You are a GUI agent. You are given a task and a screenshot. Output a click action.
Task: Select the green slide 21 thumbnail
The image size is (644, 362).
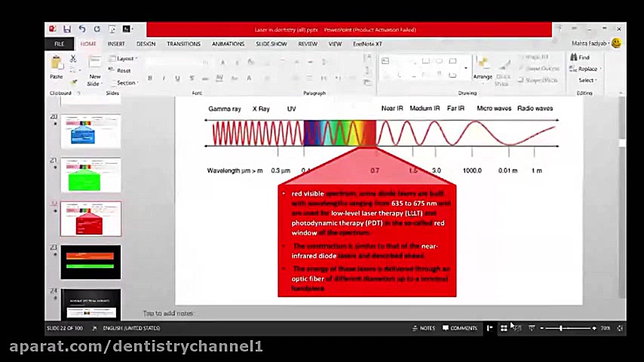(x=90, y=175)
